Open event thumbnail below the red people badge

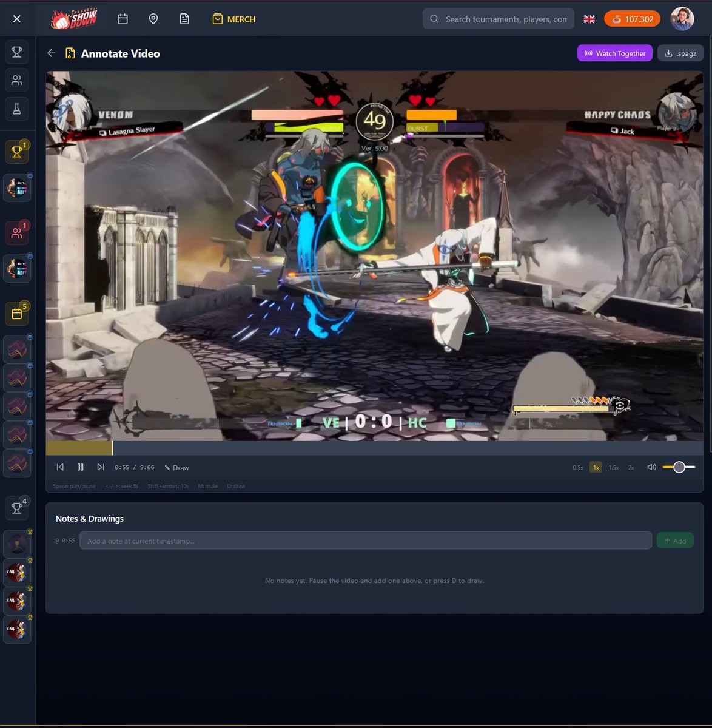(x=17, y=268)
